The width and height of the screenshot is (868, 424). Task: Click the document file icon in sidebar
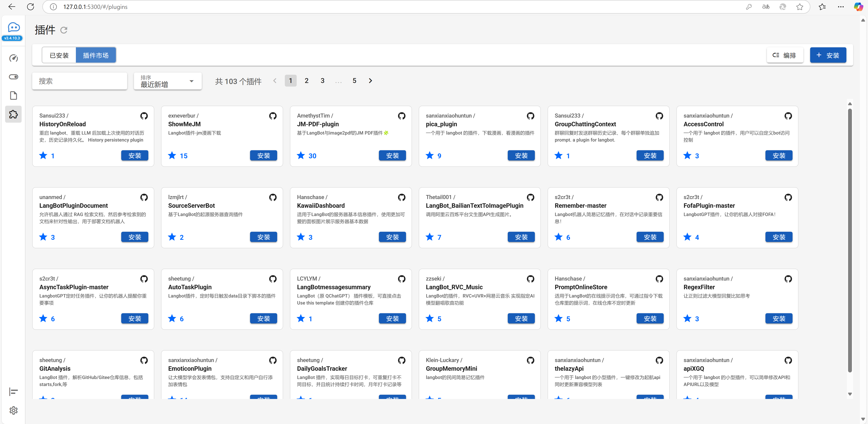point(14,96)
